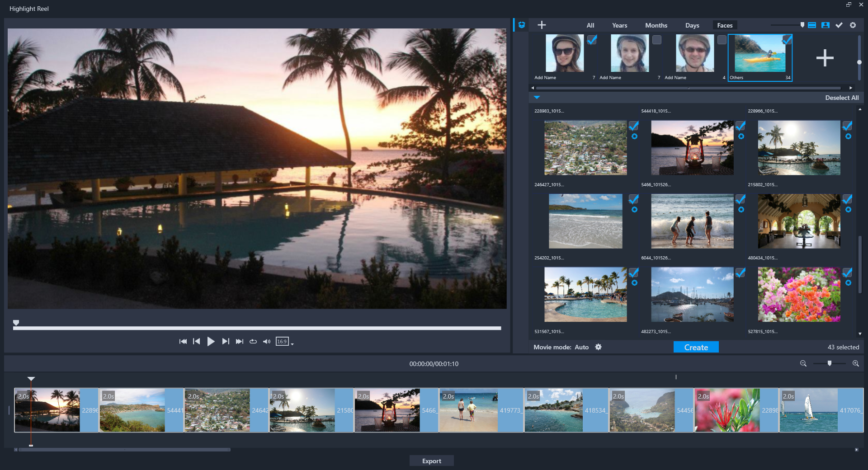Image resolution: width=868 pixels, height=470 pixels.
Task: Switch to the Years tab
Action: pyautogui.click(x=619, y=25)
